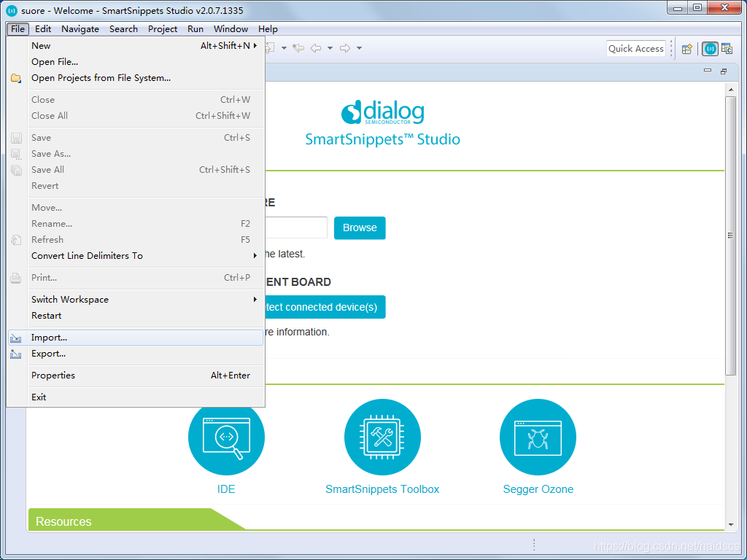Open the Forward history dropdown arrow
The width and height of the screenshot is (747, 560).
pos(359,48)
